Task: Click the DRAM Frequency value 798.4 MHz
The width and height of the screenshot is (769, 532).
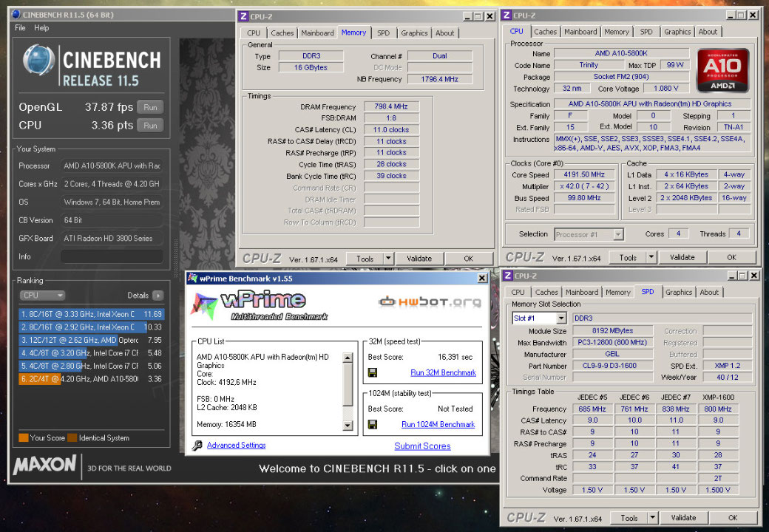Action: [391, 106]
